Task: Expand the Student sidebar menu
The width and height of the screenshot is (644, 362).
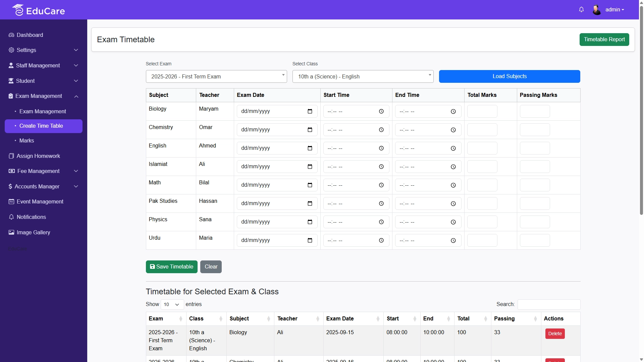Action: click(x=44, y=81)
